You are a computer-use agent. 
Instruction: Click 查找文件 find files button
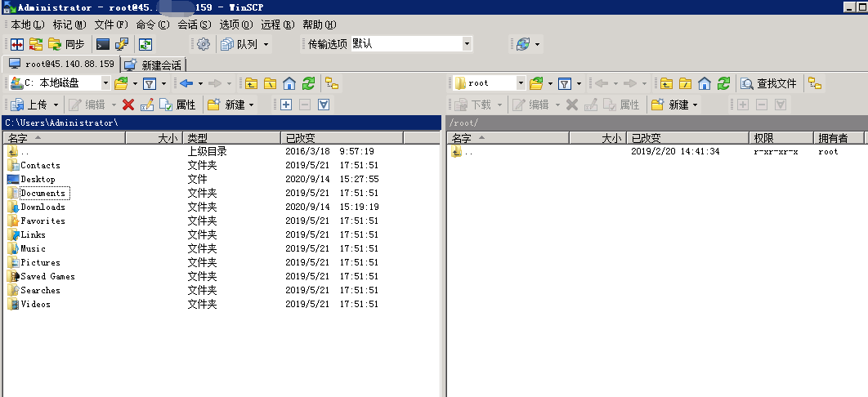pyautogui.click(x=769, y=83)
